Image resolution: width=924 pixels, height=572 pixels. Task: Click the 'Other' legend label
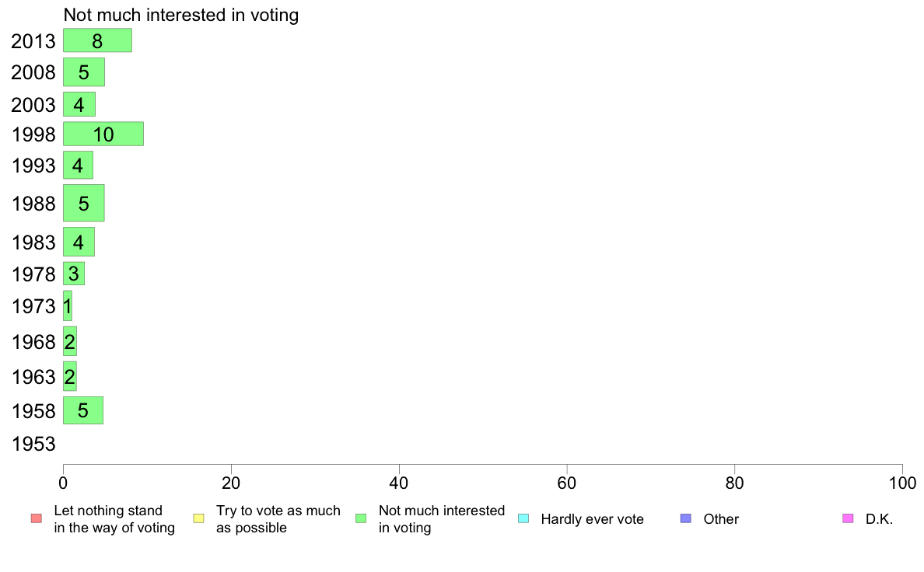tap(721, 519)
